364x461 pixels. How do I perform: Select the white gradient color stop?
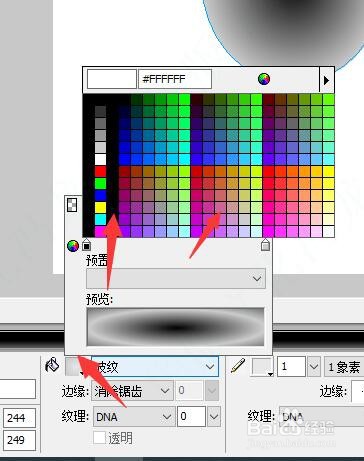[x=265, y=245]
